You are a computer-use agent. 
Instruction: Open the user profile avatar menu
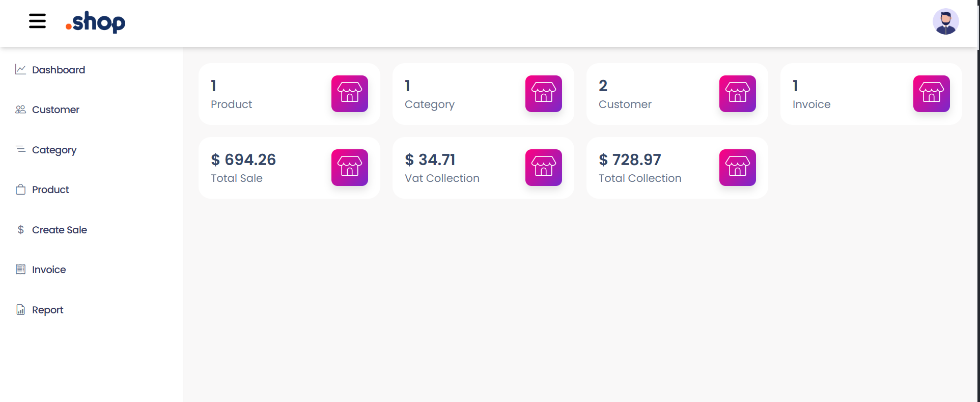(945, 22)
